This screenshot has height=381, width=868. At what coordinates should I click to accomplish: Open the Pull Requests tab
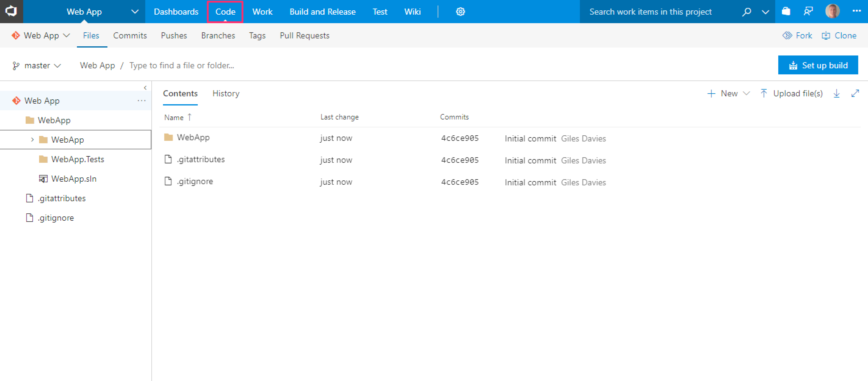(x=304, y=36)
